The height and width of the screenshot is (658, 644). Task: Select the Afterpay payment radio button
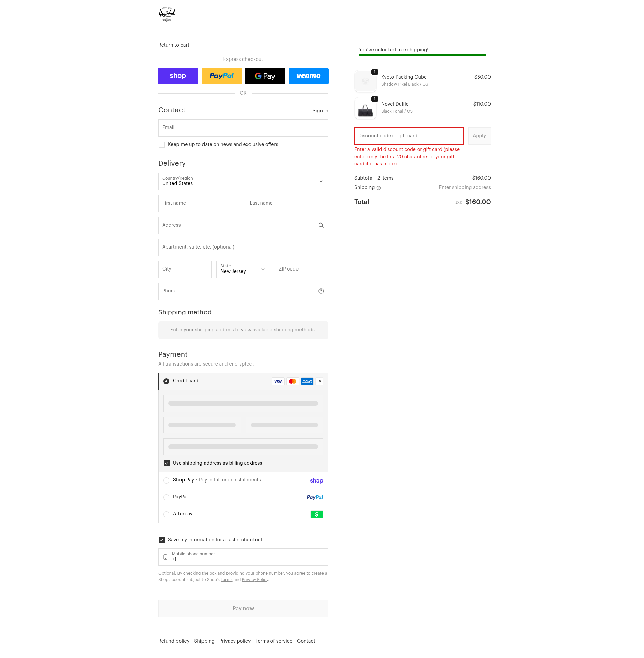click(x=166, y=514)
